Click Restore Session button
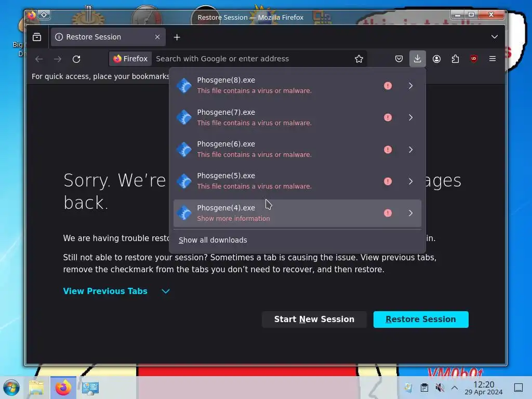The width and height of the screenshot is (532, 399). pos(421,320)
